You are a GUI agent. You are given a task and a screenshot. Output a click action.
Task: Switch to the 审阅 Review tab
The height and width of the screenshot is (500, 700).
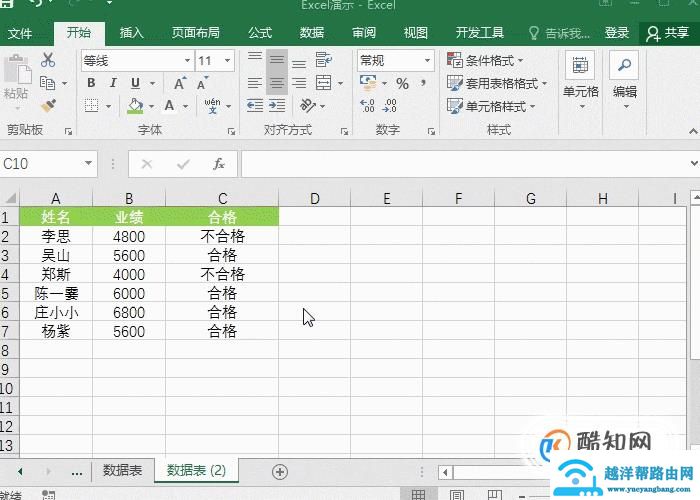click(x=364, y=33)
